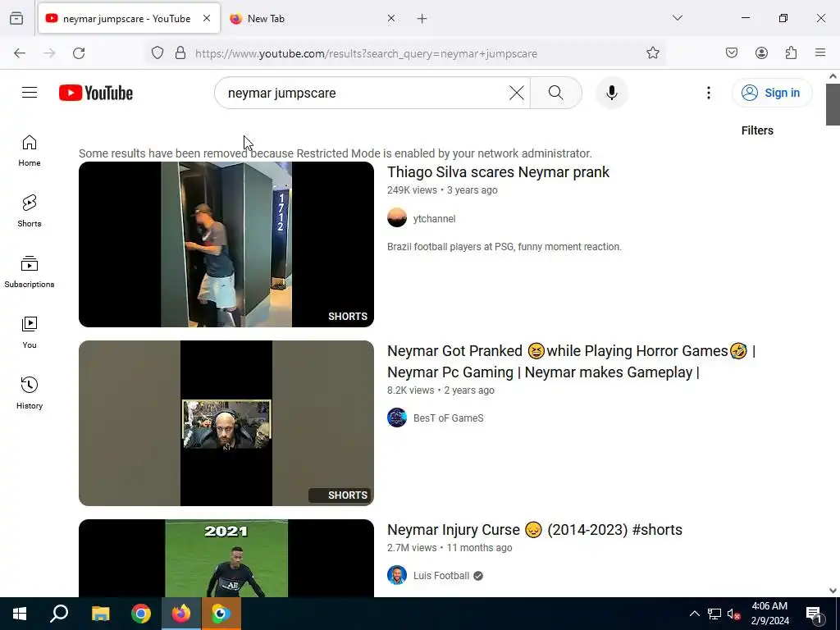Image resolution: width=840 pixels, height=630 pixels.
Task: Visit the BesT oF GameS channel name
Action: pos(449,418)
